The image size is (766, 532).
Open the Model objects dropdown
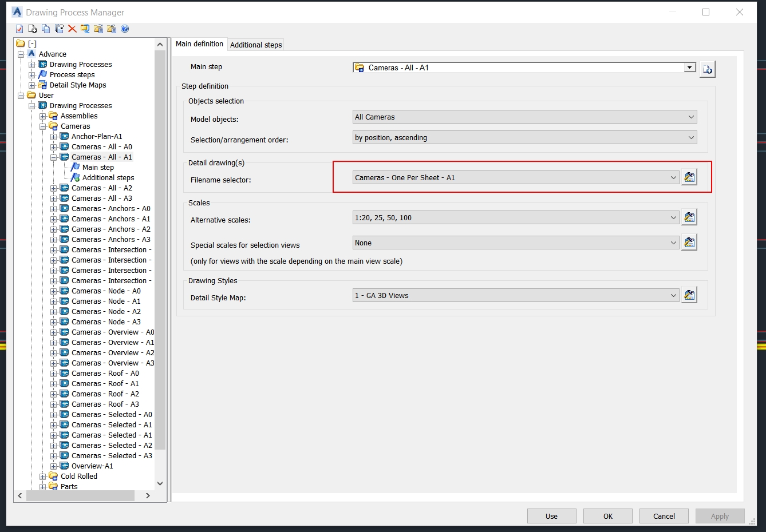pyautogui.click(x=690, y=116)
